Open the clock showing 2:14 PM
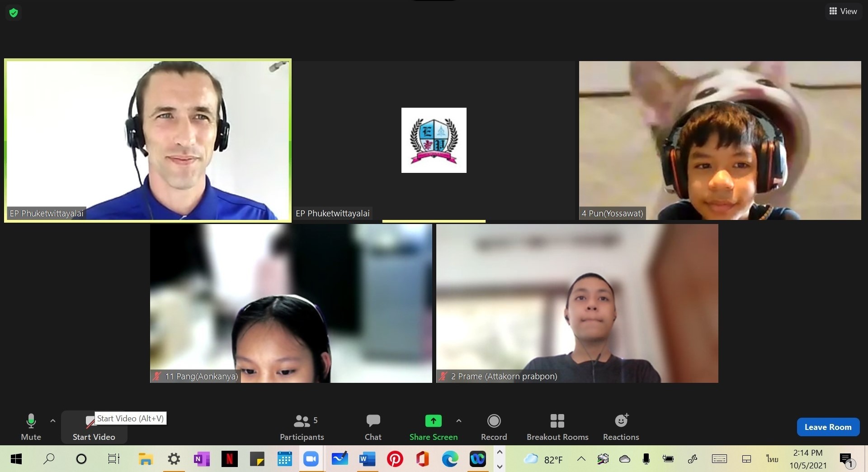868x472 pixels. tap(808, 459)
